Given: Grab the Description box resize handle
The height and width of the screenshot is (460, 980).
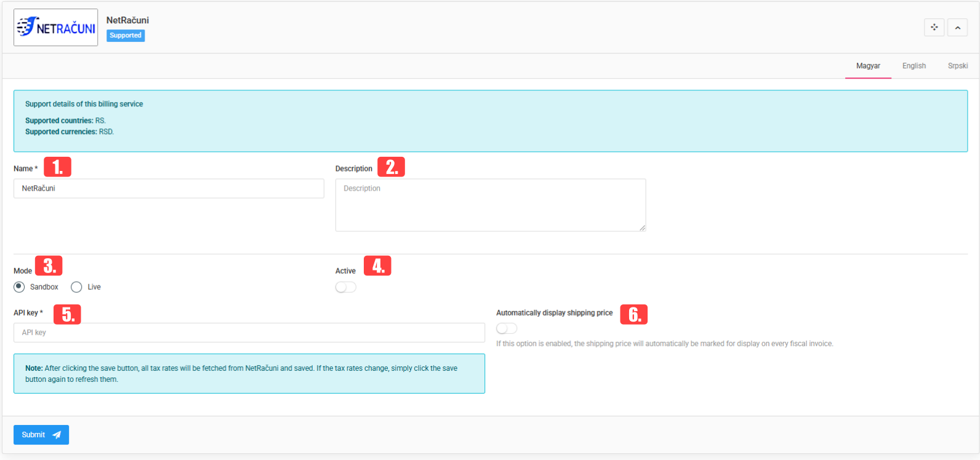Looking at the screenshot, I should (642, 228).
